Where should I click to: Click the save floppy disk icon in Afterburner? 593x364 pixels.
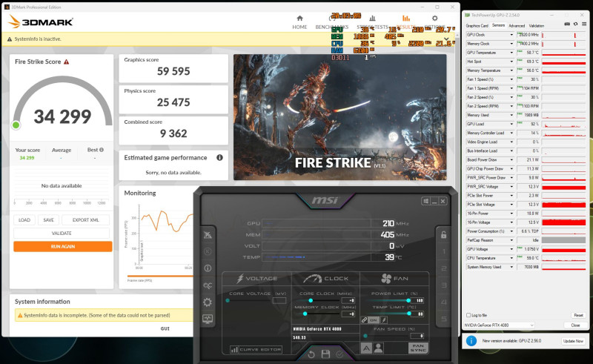pos(325,354)
